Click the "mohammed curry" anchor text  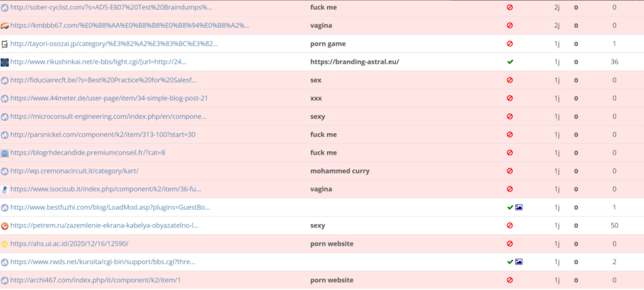click(341, 171)
